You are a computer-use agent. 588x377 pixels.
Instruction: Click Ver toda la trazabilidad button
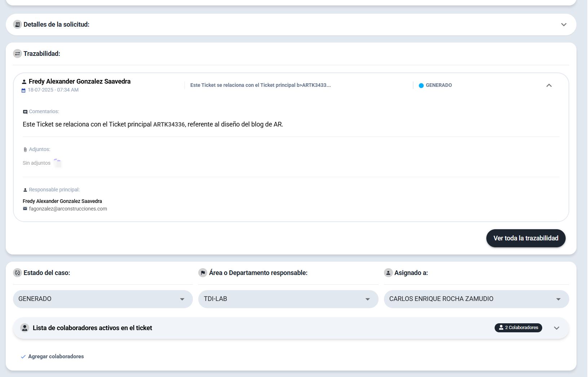(x=525, y=238)
